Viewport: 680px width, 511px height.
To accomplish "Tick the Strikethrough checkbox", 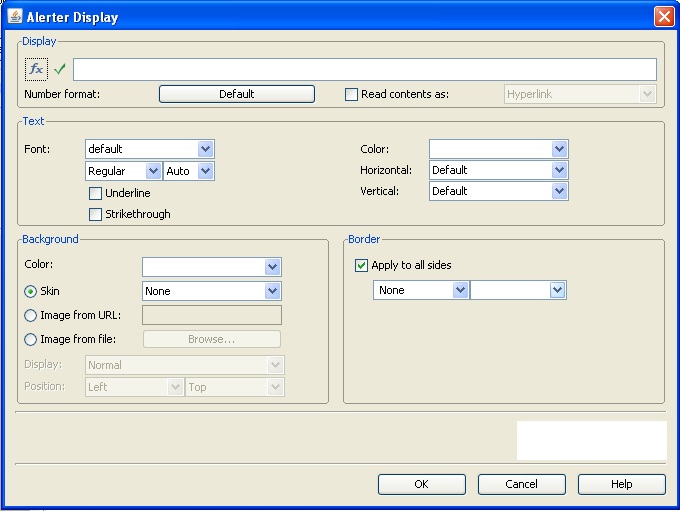I will 95,214.
